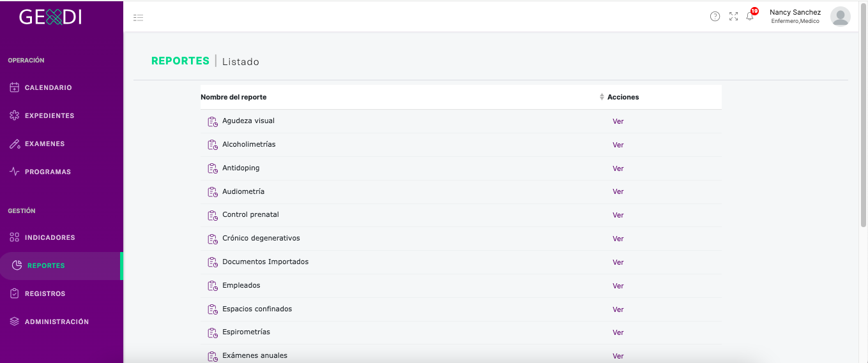Click the user avatar picture

click(x=840, y=17)
